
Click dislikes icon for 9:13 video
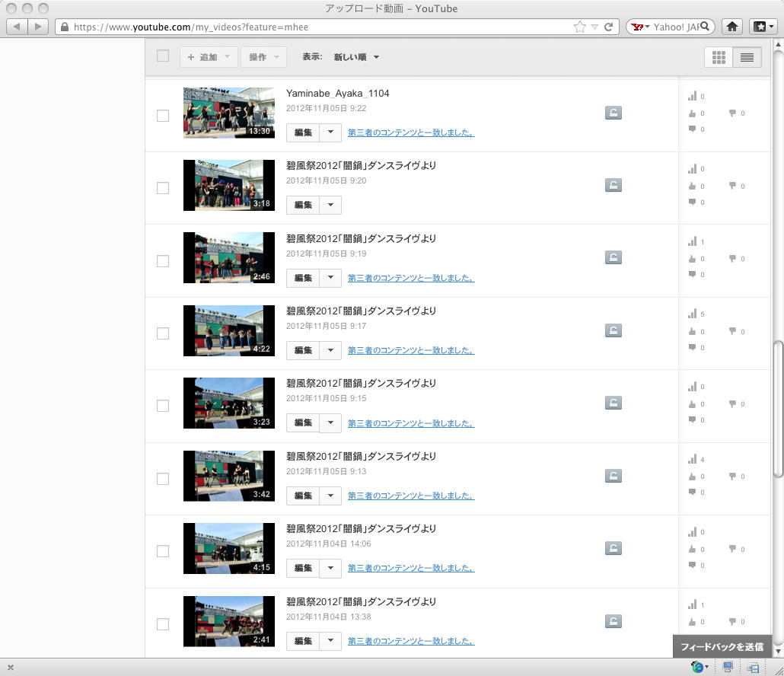pos(732,477)
